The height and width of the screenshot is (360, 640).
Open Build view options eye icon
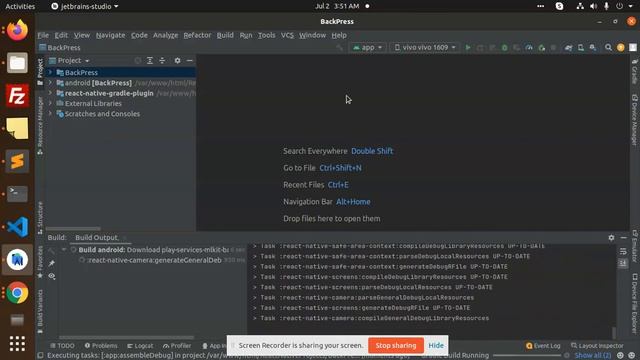coord(52,276)
